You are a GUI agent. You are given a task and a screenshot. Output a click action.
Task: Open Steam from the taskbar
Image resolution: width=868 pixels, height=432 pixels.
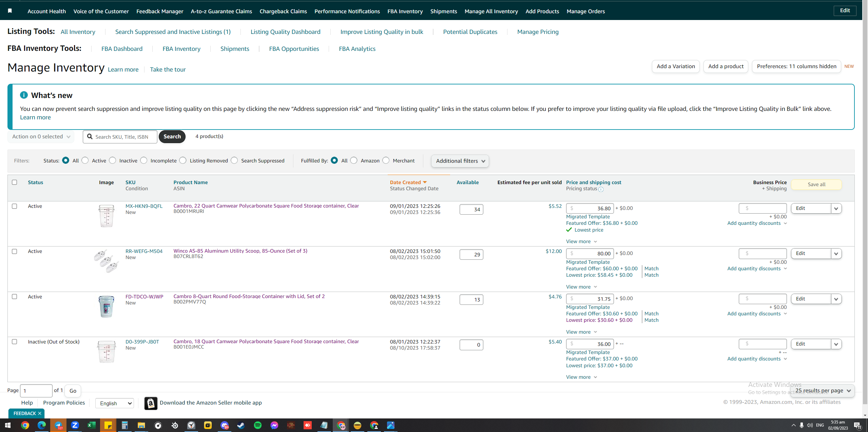[241, 425]
